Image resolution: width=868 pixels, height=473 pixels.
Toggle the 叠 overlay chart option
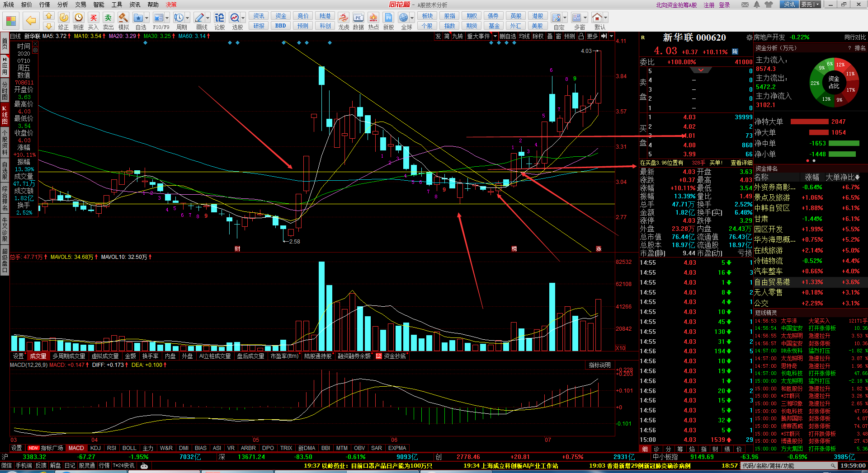click(x=550, y=36)
